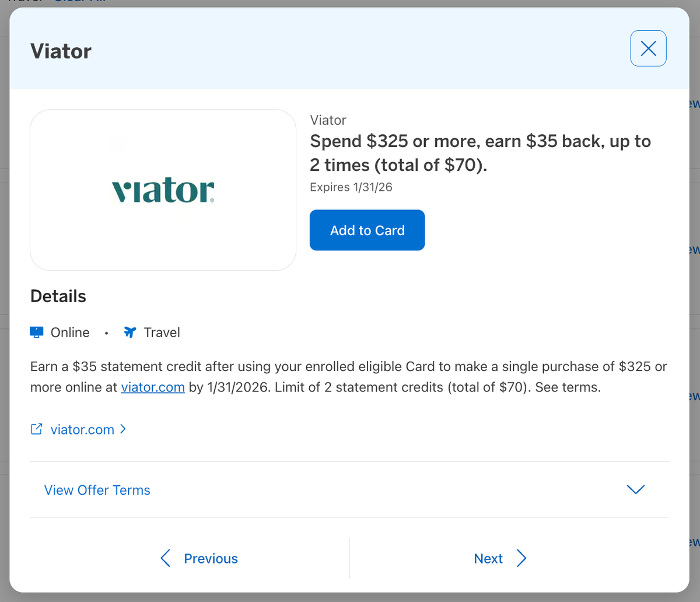Go to the Previous offer
The image size is (700, 602).
click(x=210, y=558)
